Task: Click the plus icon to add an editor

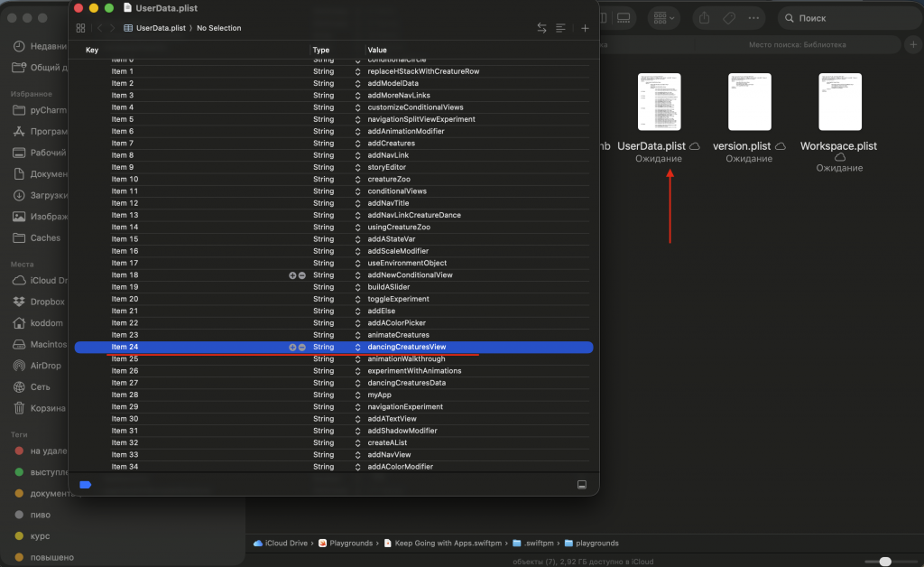Action: 585,28
